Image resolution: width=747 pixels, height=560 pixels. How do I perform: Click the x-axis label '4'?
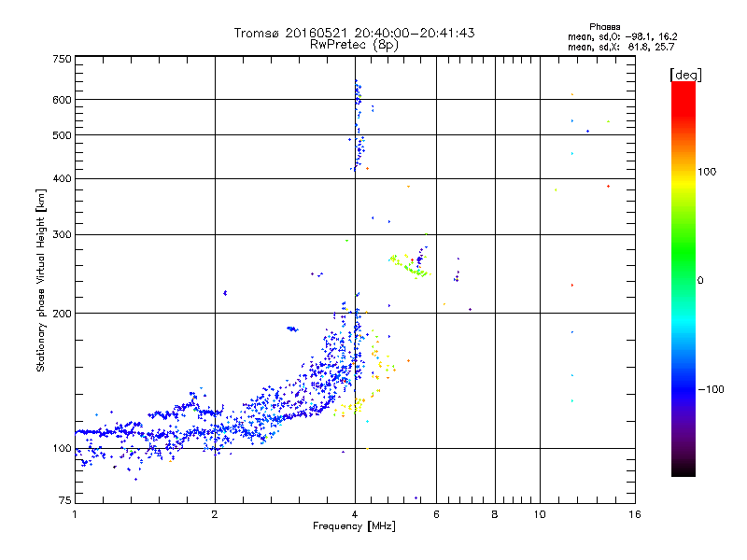(355, 514)
